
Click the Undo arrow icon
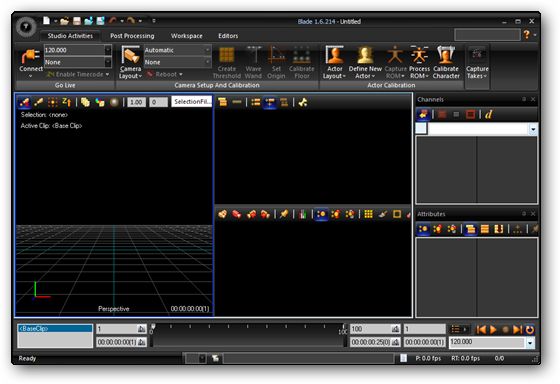click(112, 21)
